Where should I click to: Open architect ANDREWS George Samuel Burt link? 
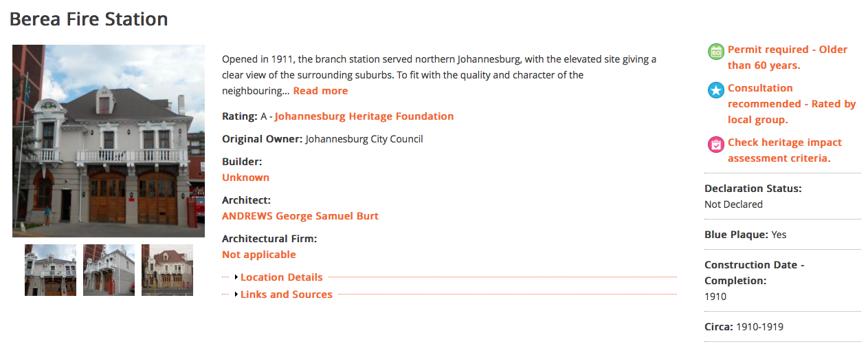(300, 216)
